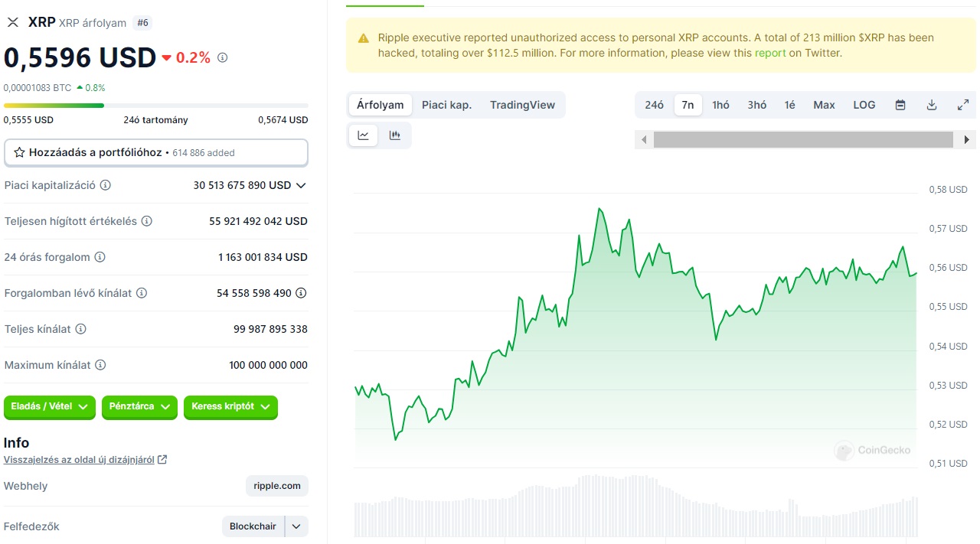Expand the Felfedezők explorer list chevron
Screen dimensions: 980x544
[297, 526]
